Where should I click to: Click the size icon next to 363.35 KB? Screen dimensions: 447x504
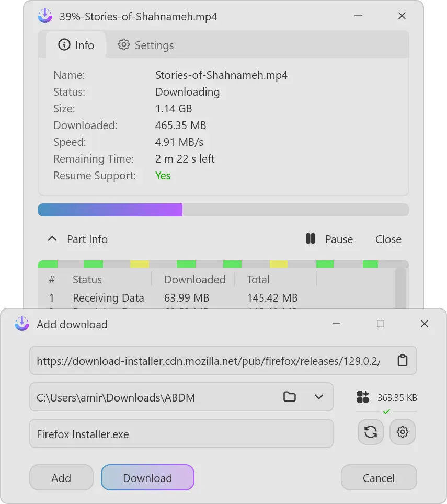pyautogui.click(x=363, y=397)
